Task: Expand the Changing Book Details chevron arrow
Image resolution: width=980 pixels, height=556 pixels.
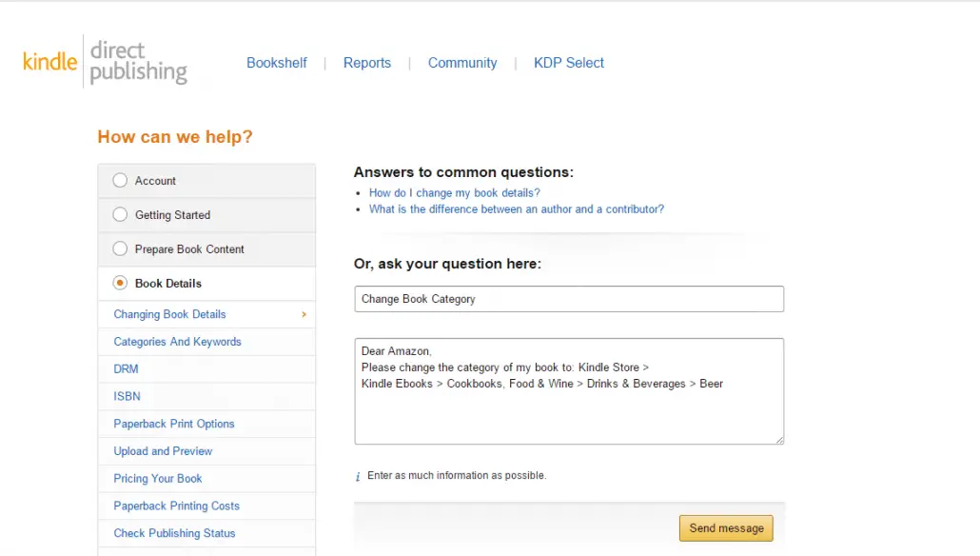Action: (304, 314)
